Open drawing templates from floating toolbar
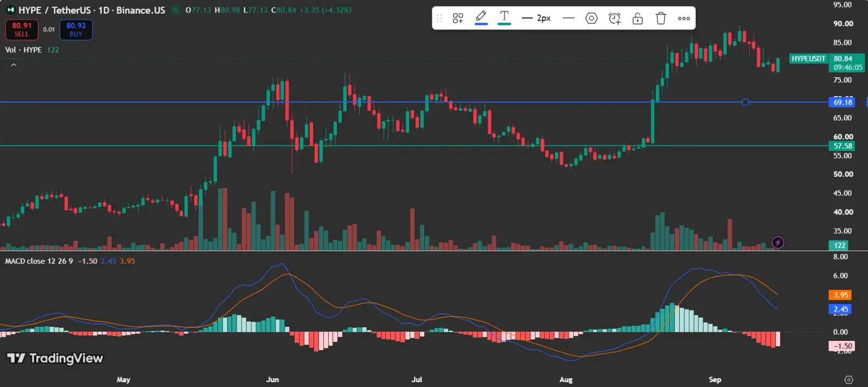Viewport: 868px width, 387px height. (458, 18)
